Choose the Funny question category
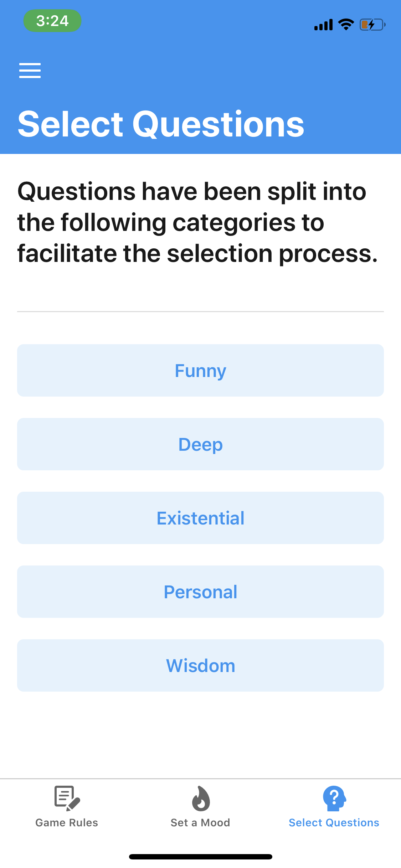Image resolution: width=401 pixels, height=868 pixels. [x=200, y=371]
